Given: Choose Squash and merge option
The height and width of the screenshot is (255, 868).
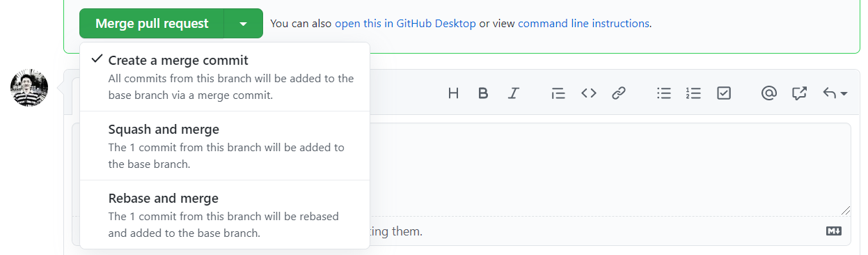Looking at the screenshot, I should click(x=225, y=146).
